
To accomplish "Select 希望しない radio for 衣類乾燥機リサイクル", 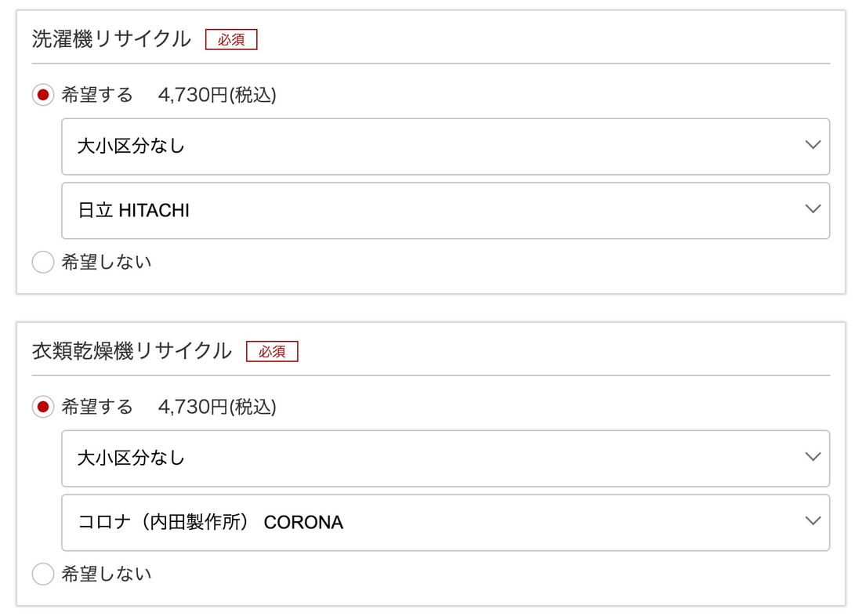I will [x=43, y=574].
